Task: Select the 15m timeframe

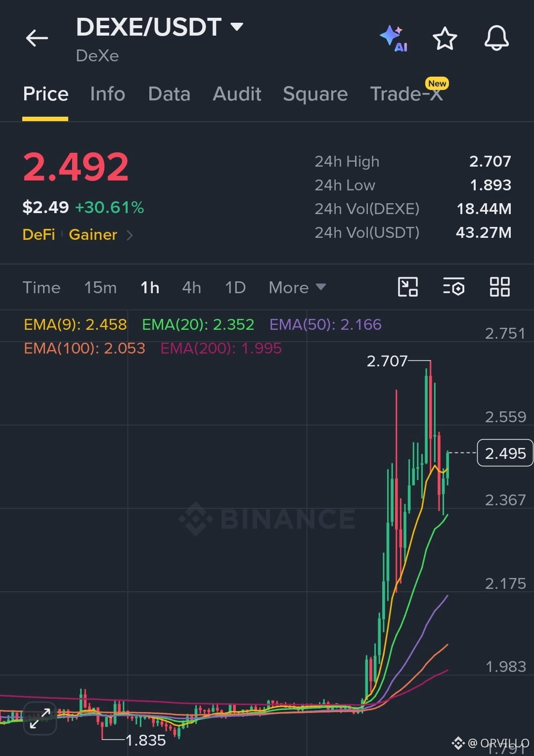Action: pos(100,287)
